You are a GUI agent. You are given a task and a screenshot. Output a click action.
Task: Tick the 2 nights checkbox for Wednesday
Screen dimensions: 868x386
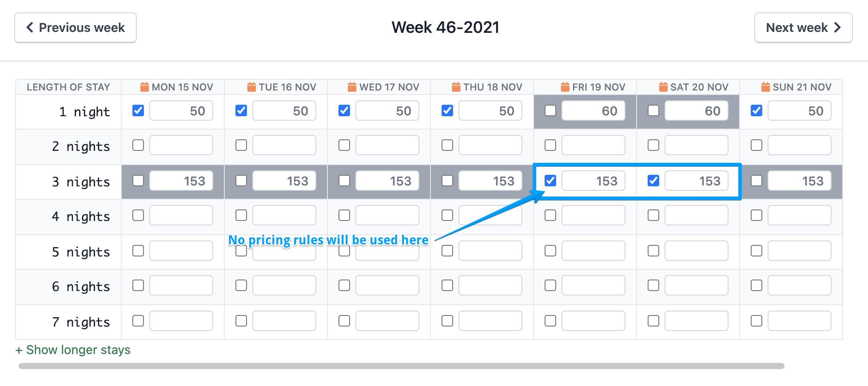click(x=344, y=145)
